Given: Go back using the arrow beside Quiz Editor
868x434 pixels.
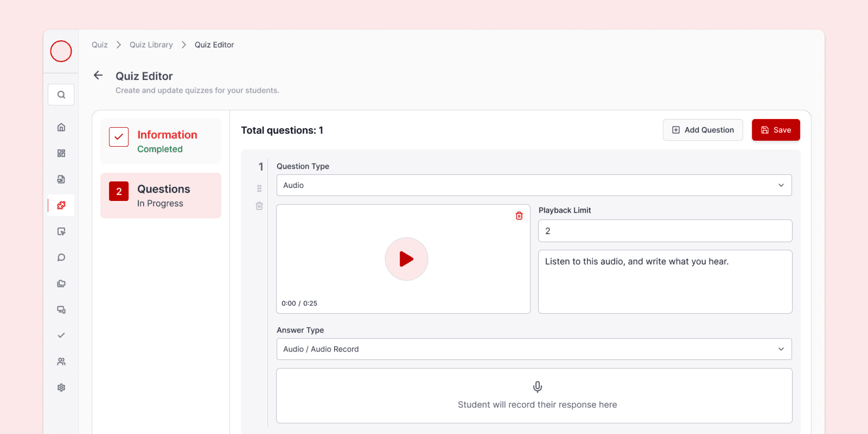Looking at the screenshot, I should pos(98,76).
